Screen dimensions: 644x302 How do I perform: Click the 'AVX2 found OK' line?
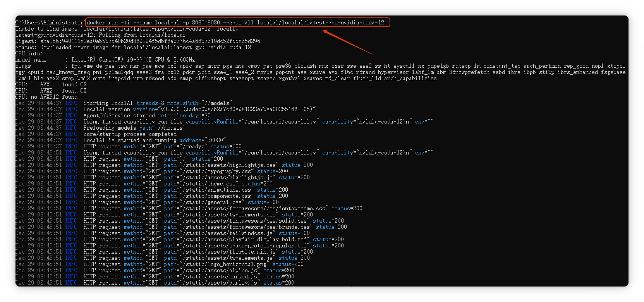[x=51, y=91]
